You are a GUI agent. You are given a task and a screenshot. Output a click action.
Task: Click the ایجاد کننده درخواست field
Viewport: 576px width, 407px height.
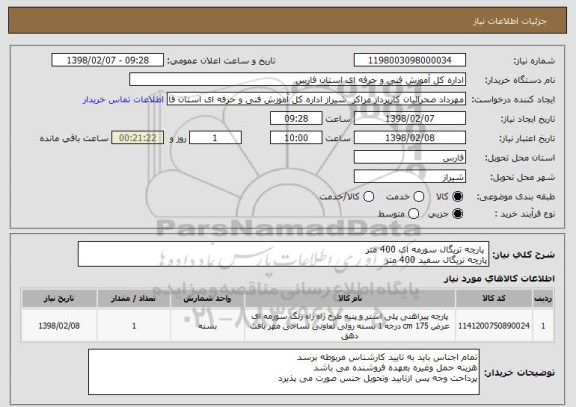coord(316,99)
